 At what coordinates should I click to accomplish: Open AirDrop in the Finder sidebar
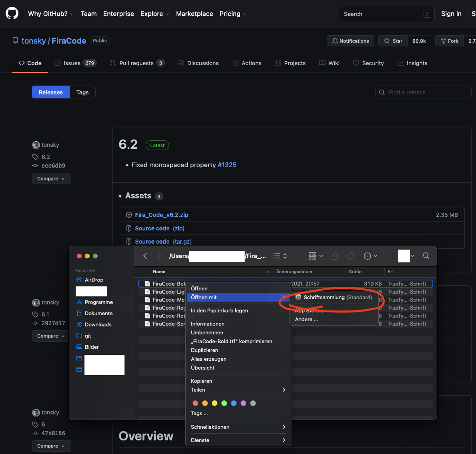94,280
